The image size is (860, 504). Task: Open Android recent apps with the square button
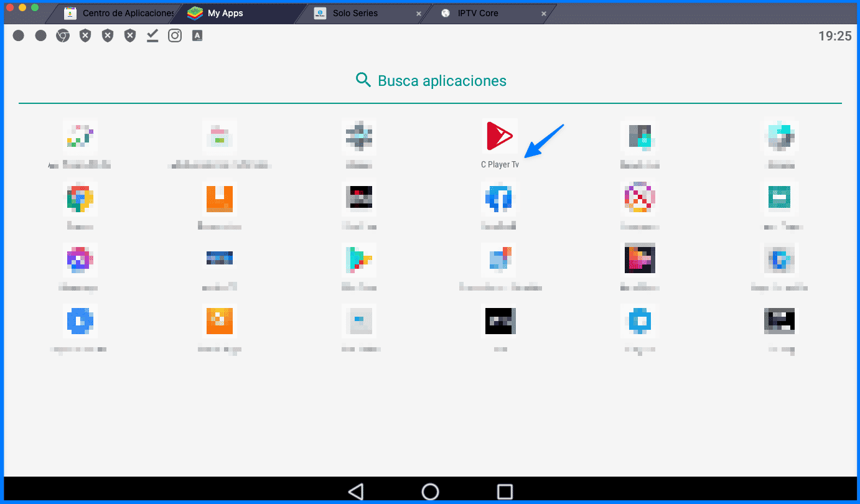[x=505, y=491]
